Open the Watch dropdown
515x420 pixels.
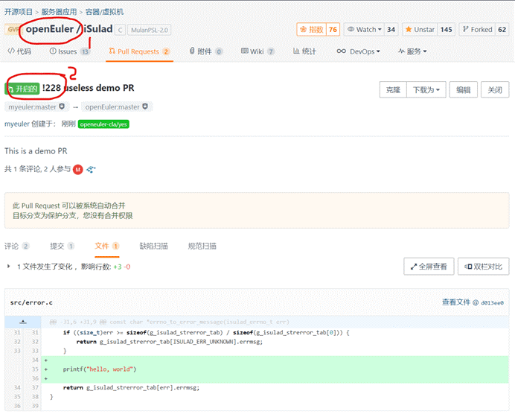(x=365, y=30)
